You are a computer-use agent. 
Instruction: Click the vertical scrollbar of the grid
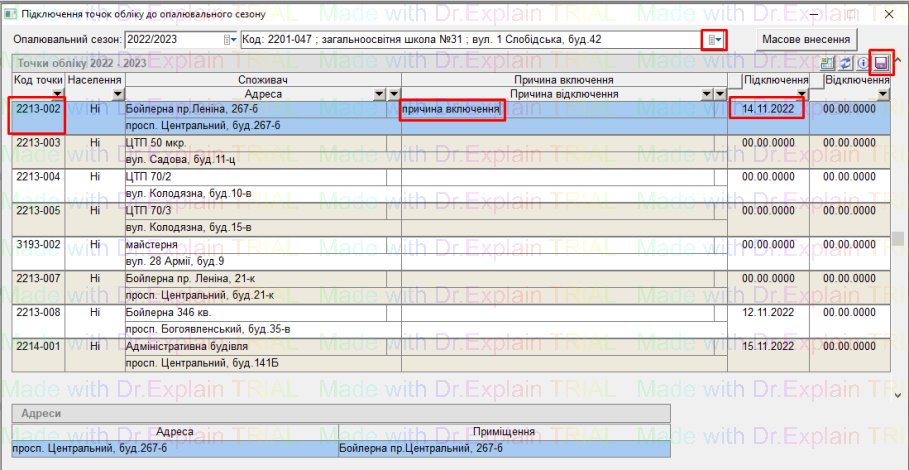coord(898,240)
